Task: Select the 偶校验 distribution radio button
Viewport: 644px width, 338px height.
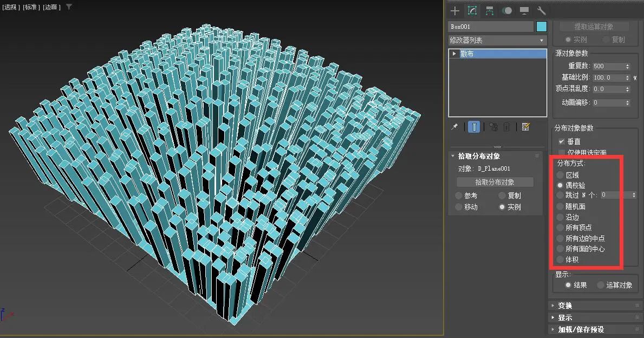Action: click(560, 186)
